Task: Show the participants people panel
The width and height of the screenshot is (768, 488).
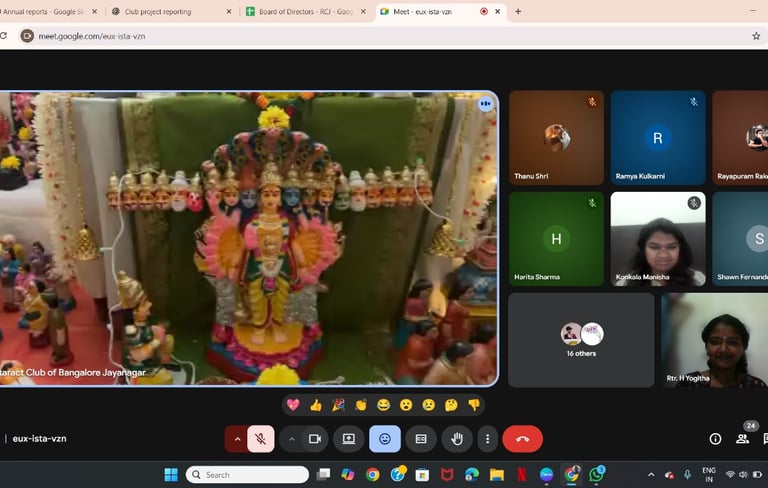Action: tap(743, 439)
